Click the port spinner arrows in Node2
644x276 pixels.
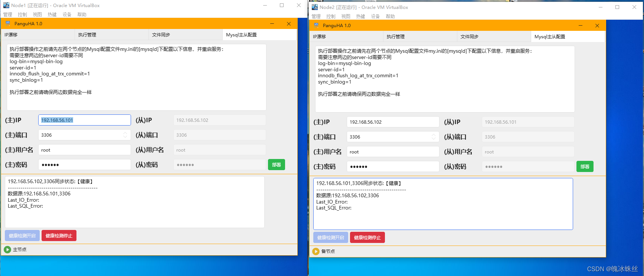[x=434, y=137]
